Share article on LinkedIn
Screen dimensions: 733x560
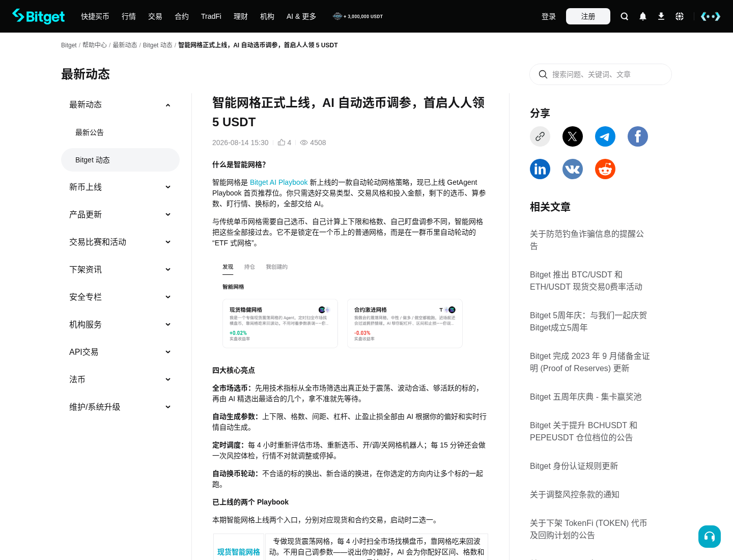(x=540, y=169)
